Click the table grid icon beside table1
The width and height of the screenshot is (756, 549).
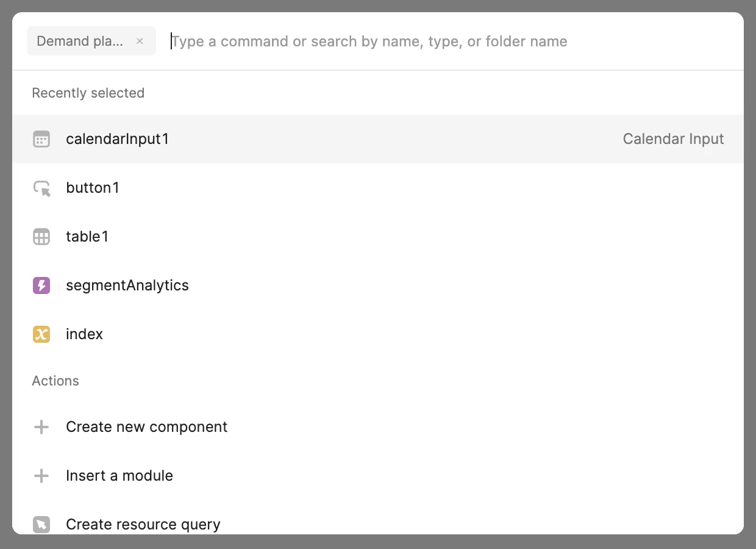click(x=41, y=237)
